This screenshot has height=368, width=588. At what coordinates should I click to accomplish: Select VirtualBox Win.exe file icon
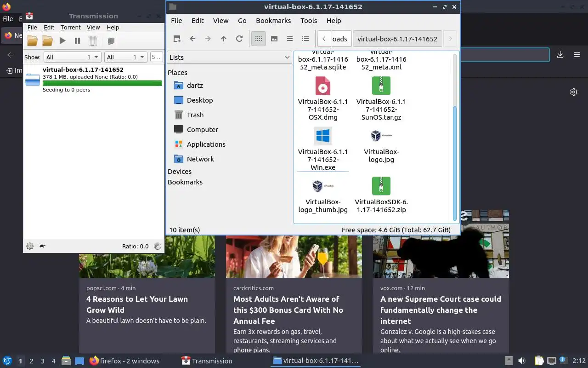[323, 136]
